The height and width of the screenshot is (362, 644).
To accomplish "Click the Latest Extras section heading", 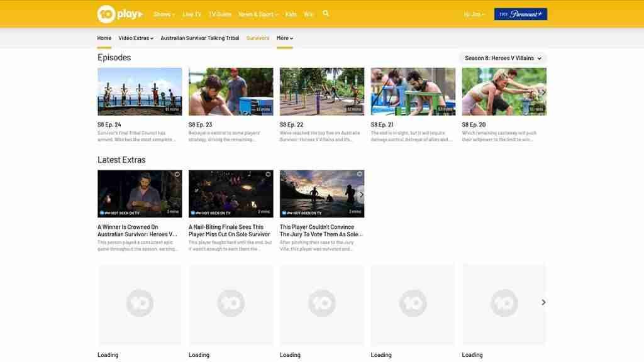I will [x=121, y=160].
